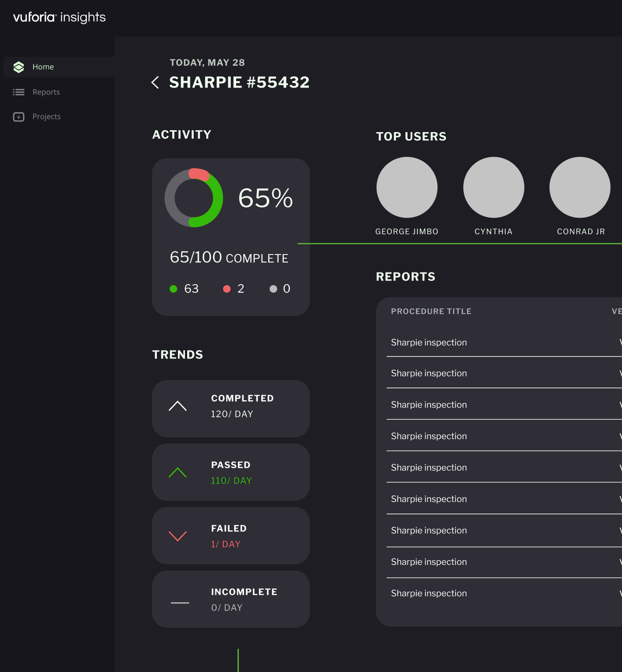
Task: Select George Jimbo's avatar
Action: [x=407, y=187]
